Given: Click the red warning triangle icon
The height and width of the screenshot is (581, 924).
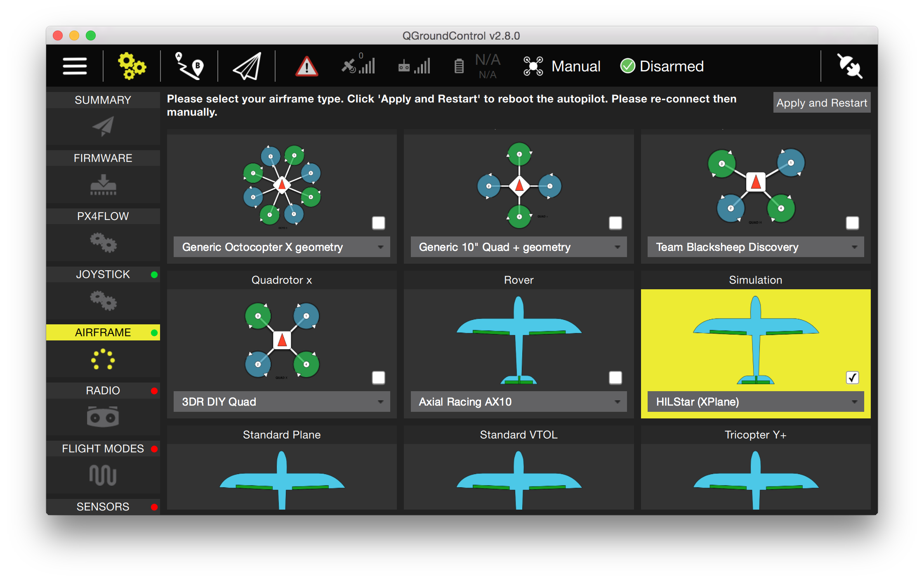Looking at the screenshot, I should 306,66.
